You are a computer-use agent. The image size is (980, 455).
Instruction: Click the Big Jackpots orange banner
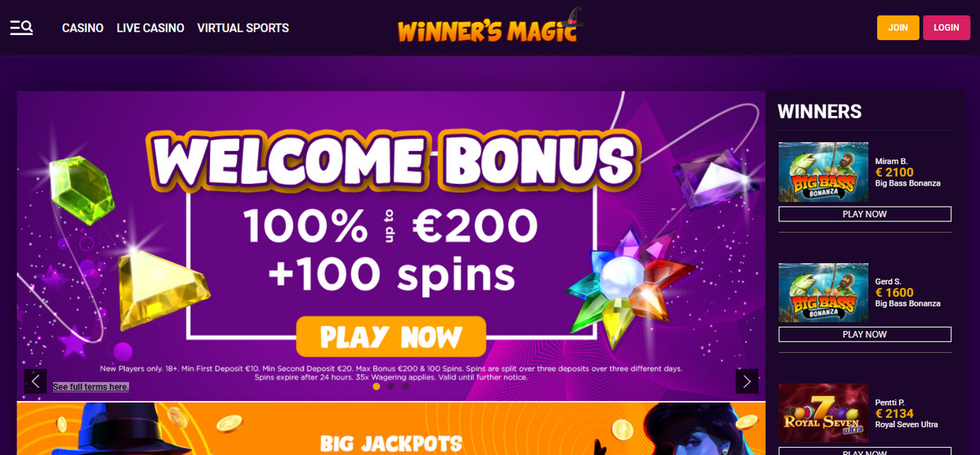tap(391, 428)
